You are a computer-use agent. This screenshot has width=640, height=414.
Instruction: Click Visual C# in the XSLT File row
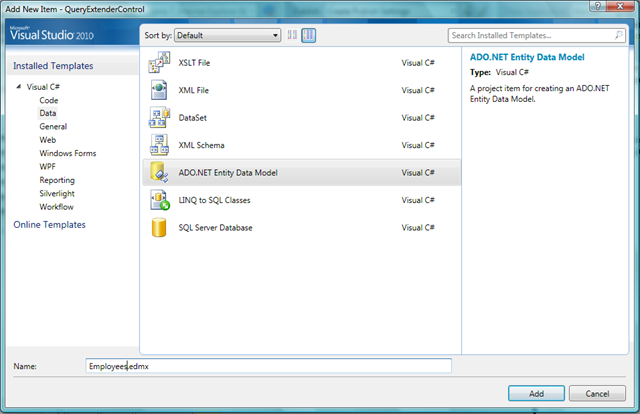(x=418, y=63)
